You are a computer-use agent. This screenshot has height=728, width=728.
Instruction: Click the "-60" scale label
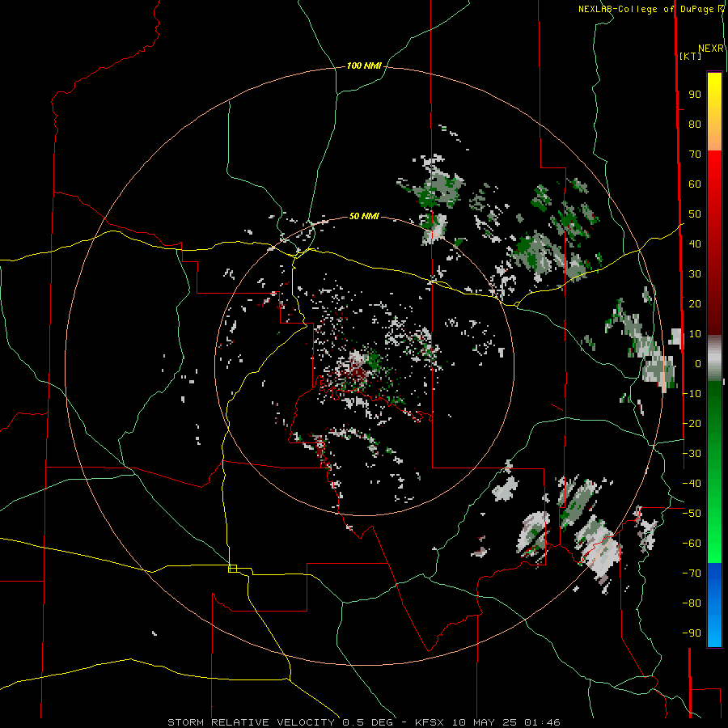692,544
